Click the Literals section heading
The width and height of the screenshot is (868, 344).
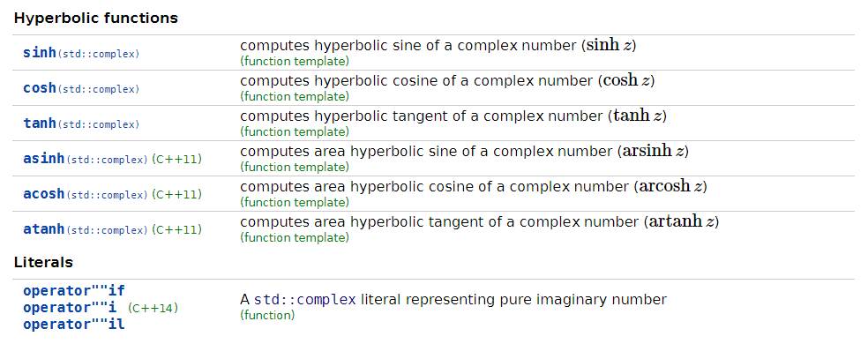coord(43,262)
